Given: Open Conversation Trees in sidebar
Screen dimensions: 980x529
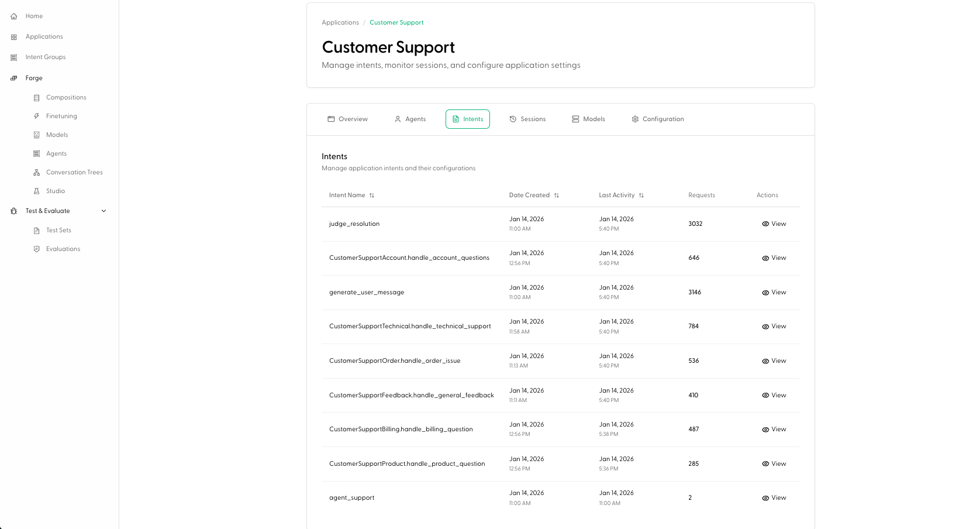Looking at the screenshot, I should coord(74,173).
